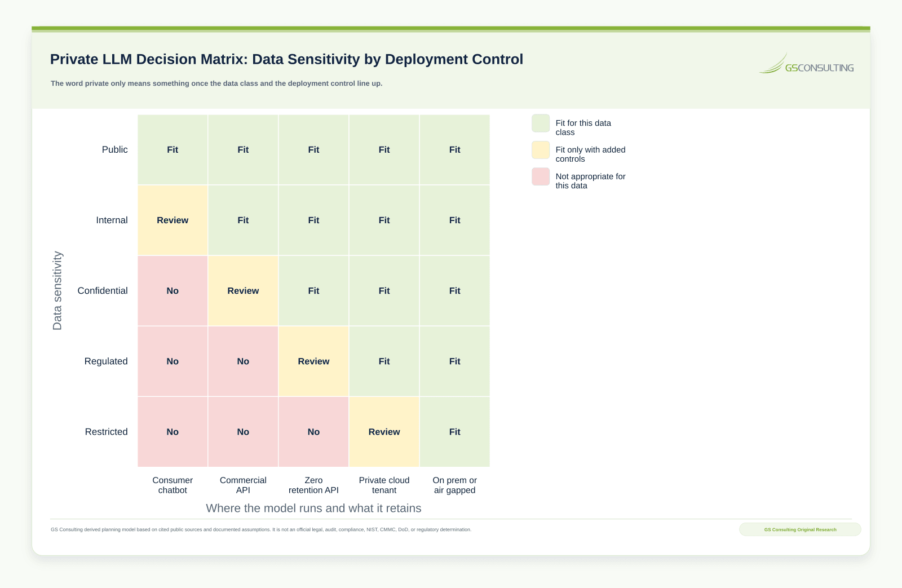This screenshot has width=902, height=588.
Task: Select the Public row, Consumer chatbot cell
Action: [x=173, y=149]
